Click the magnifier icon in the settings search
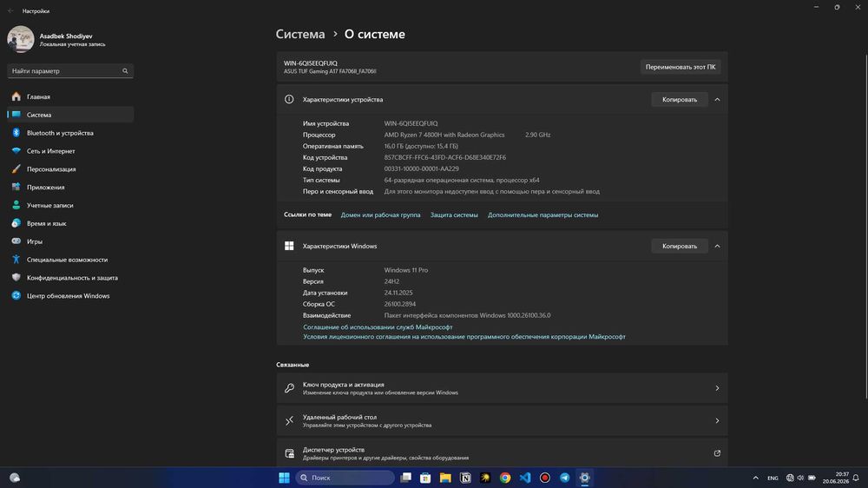Viewport: 868px width, 488px height. pos(125,71)
